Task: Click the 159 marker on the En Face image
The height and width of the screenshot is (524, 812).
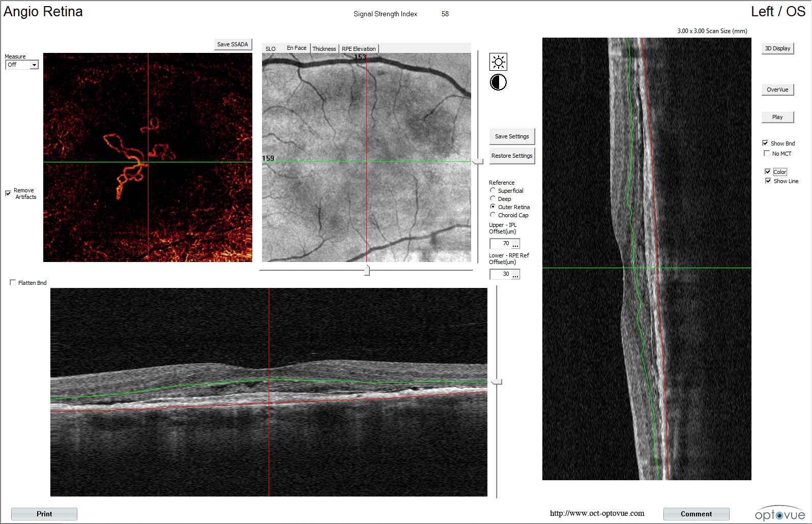Action: pos(268,158)
